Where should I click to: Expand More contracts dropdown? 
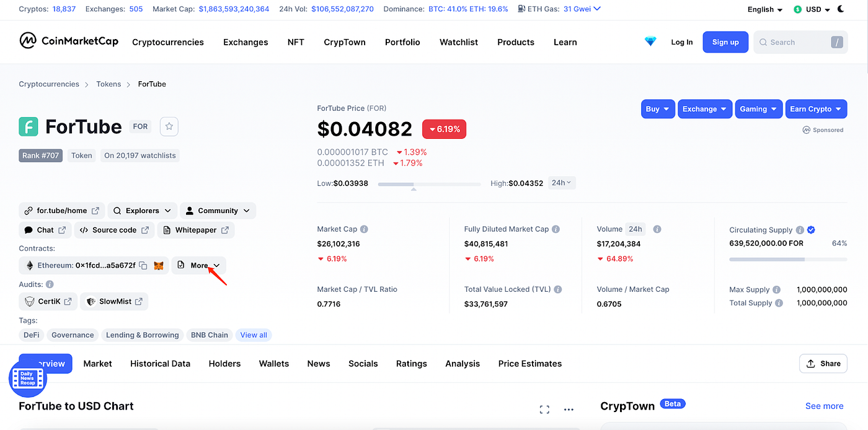pyautogui.click(x=198, y=265)
